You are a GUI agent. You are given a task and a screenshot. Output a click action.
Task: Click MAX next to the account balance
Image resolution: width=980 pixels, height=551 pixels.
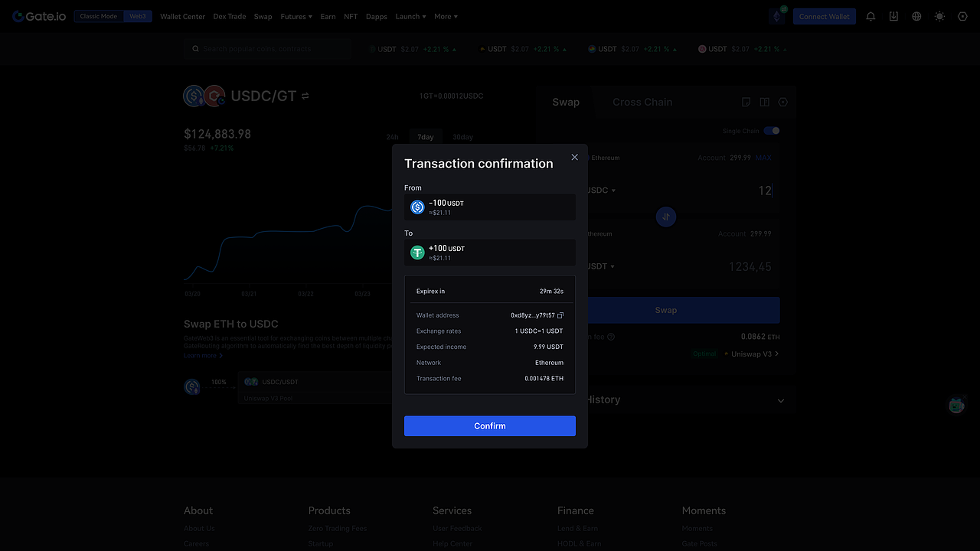763,158
